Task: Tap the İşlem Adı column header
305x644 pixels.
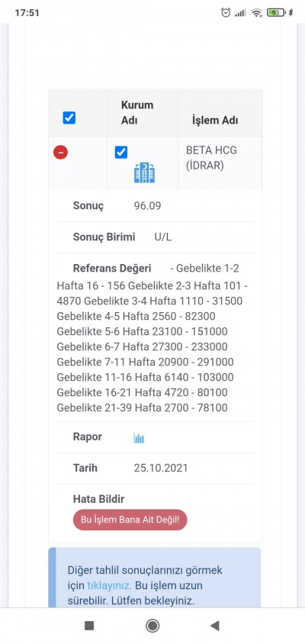Action: tap(215, 121)
